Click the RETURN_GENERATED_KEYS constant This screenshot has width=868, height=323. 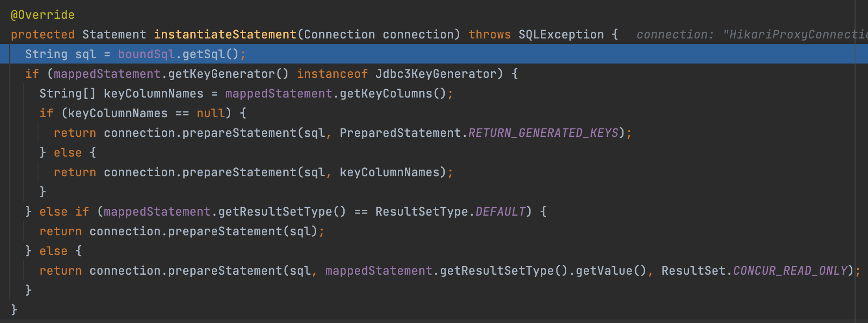point(543,133)
